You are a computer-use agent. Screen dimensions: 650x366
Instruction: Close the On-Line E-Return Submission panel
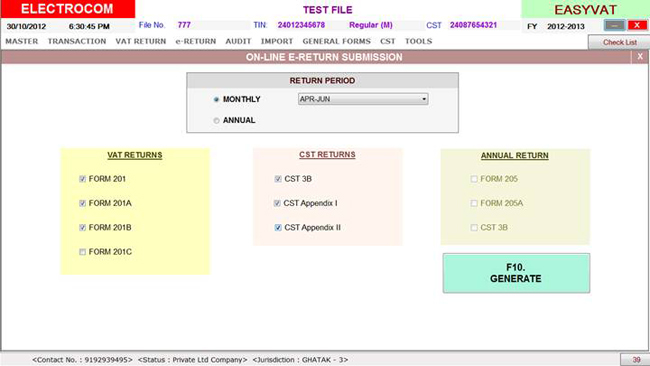point(640,57)
